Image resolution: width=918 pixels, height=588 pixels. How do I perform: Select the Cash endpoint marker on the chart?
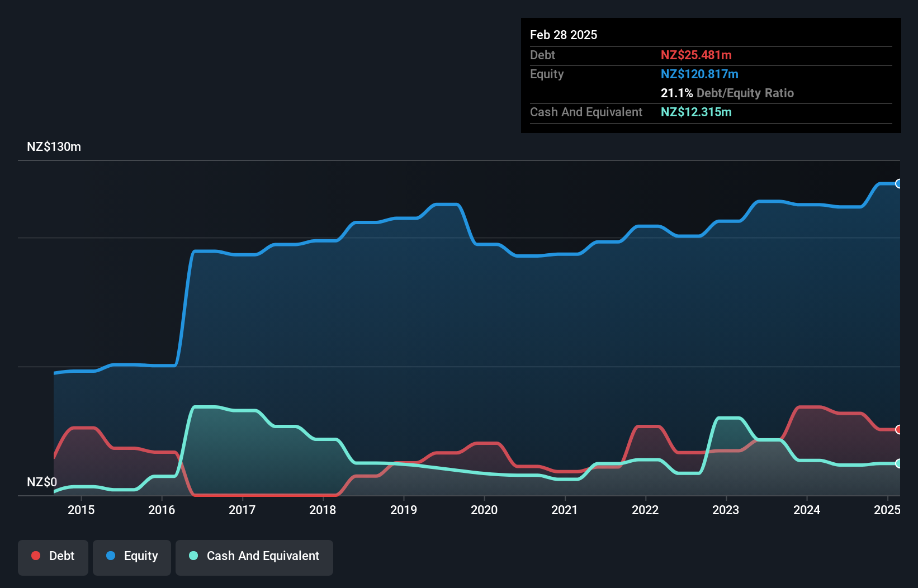tap(899, 463)
